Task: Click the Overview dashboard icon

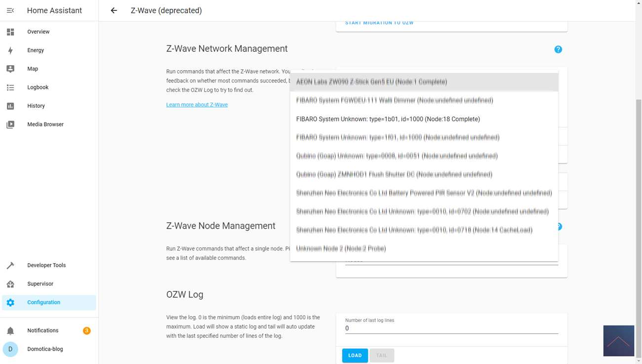Action: coord(10,32)
